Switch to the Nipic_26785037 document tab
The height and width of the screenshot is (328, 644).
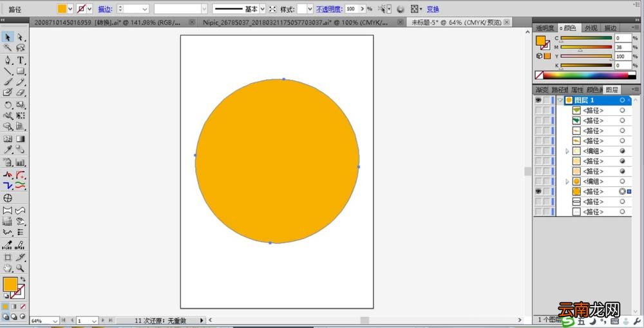[x=295, y=23]
